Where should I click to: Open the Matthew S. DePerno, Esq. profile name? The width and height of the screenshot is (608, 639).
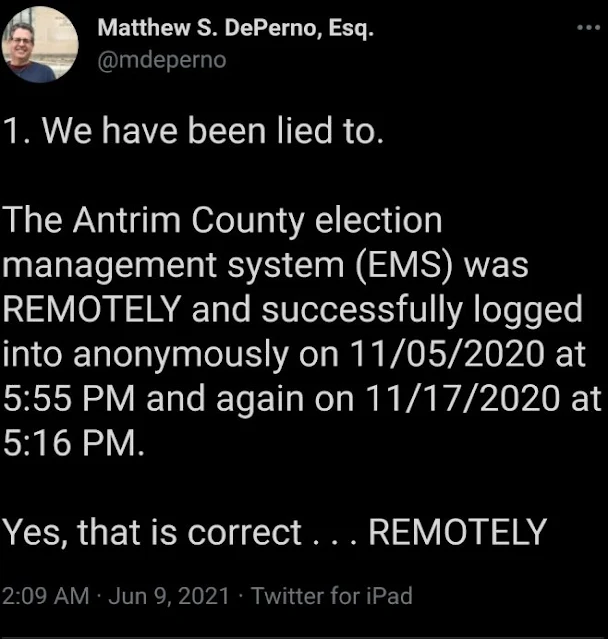pyautogui.click(x=235, y=29)
